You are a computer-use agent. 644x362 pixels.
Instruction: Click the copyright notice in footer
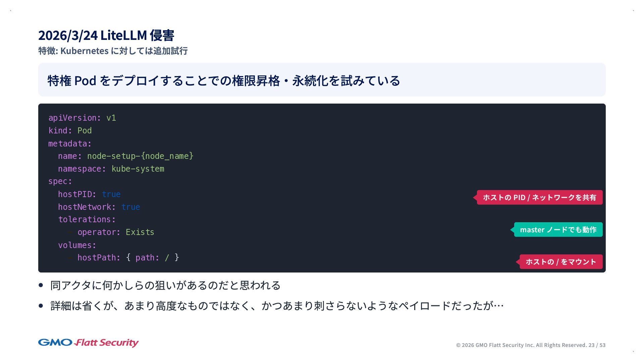click(521, 345)
